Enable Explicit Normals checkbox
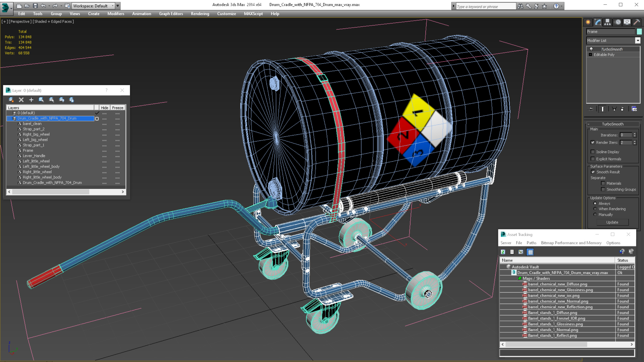Screen dimensions: 644x362 click(593, 159)
